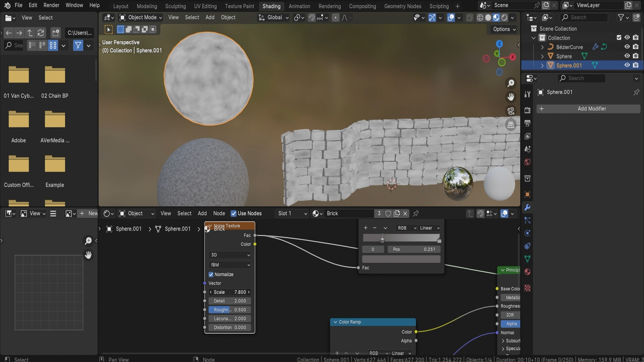Open the 02 Chain BP folder
644x362 pixels.
click(x=55, y=75)
